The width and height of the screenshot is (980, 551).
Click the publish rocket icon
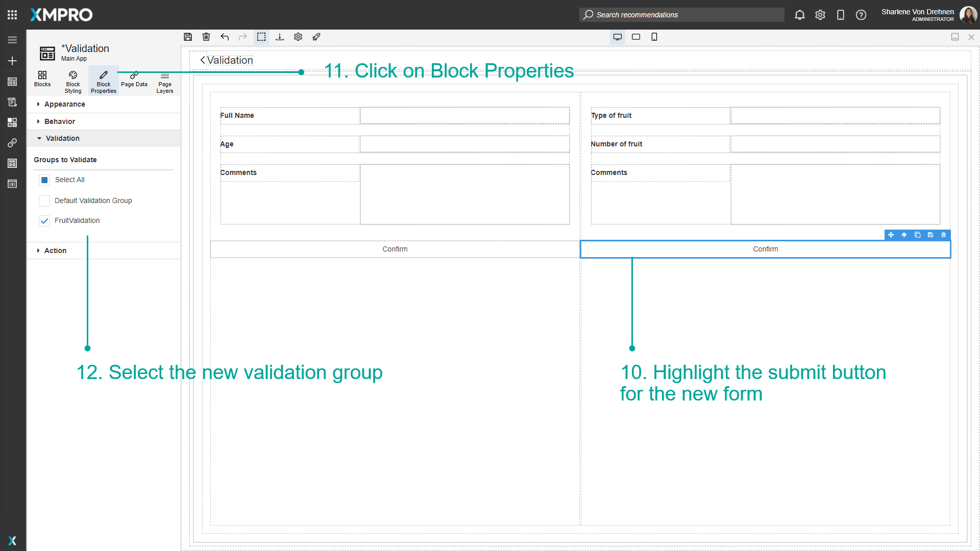(x=316, y=37)
